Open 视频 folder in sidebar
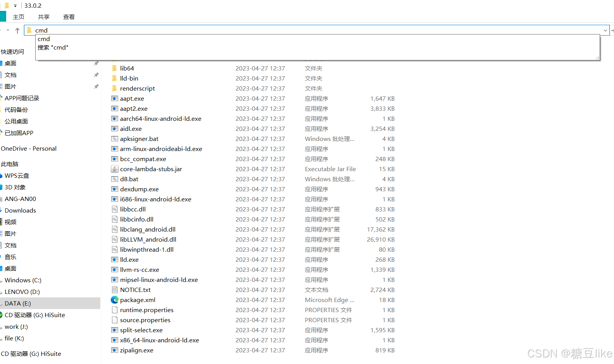614x364 pixels. coord(10,222)
